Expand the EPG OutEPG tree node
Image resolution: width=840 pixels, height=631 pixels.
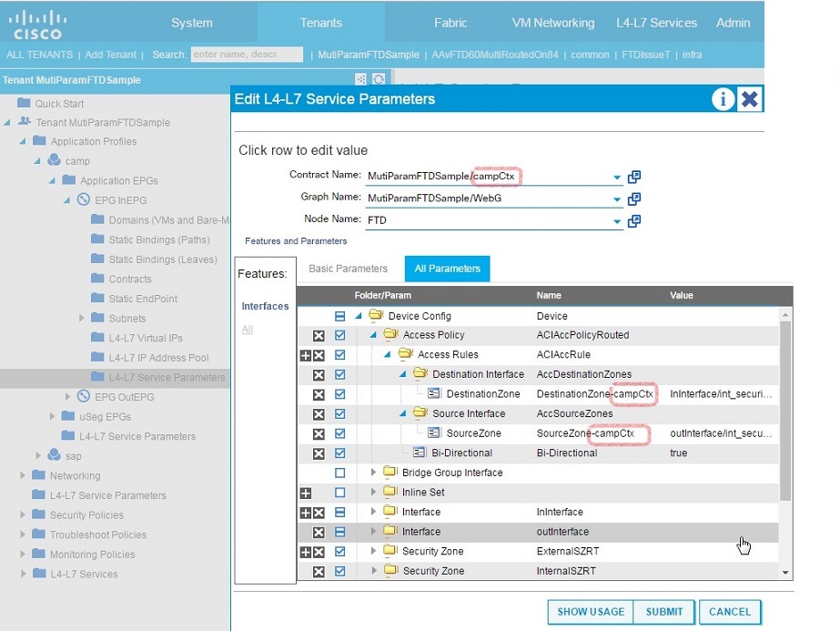pyautogui.click(x=67, y=397)
